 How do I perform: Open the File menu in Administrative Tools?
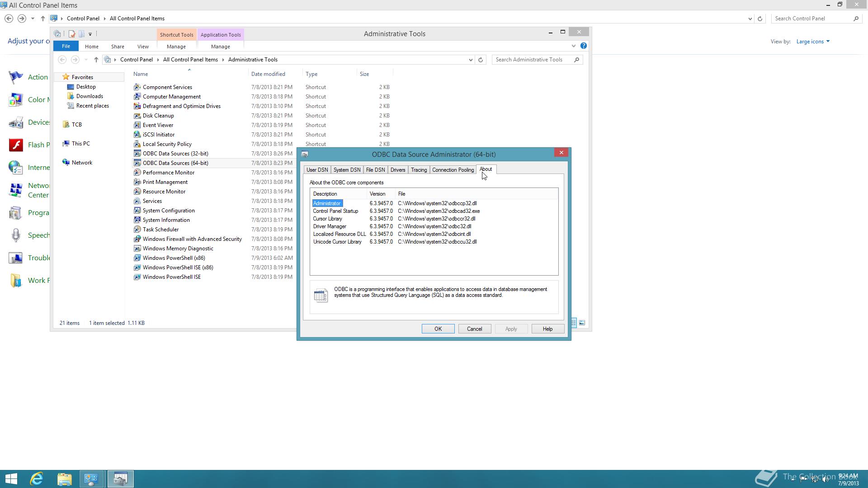pyautogui.click(x=66, y=46)
